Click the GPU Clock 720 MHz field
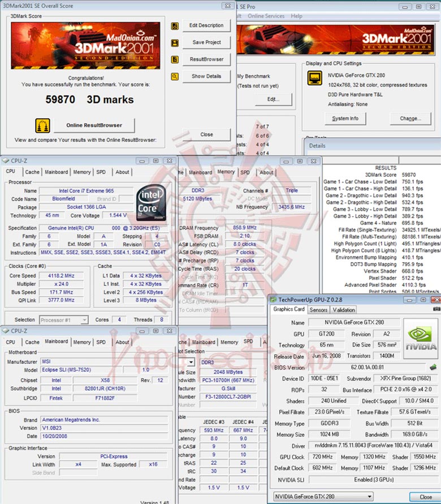Image resolution: width=441 pixels, height=504 pixels. (322, 457)
